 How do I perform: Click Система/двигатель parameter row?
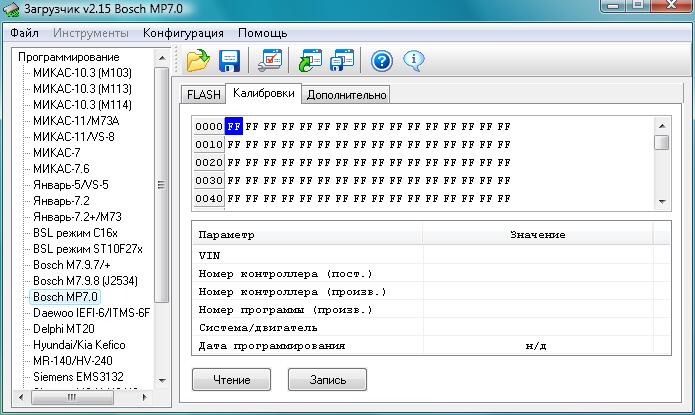pos(431,328)
